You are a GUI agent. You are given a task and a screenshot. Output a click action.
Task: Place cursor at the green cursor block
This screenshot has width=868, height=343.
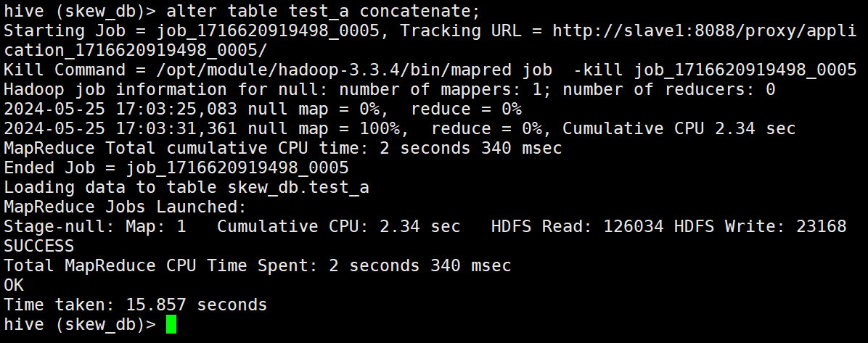[171, 324]
